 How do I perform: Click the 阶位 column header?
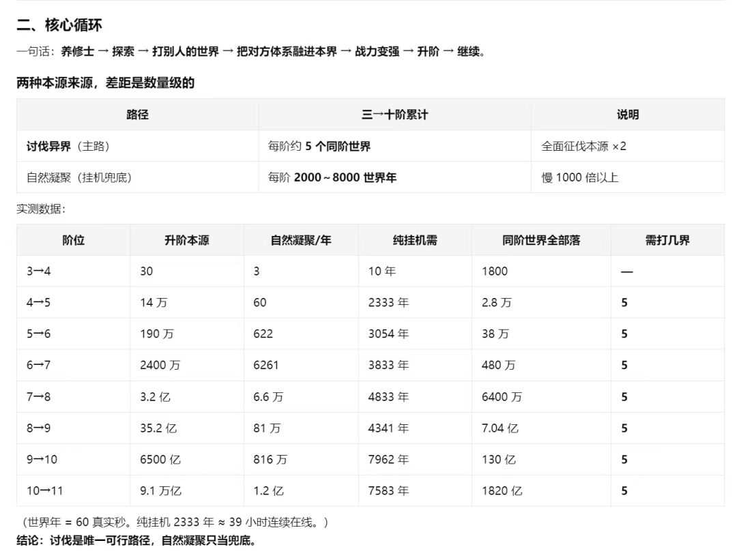[x=73, y=240]
